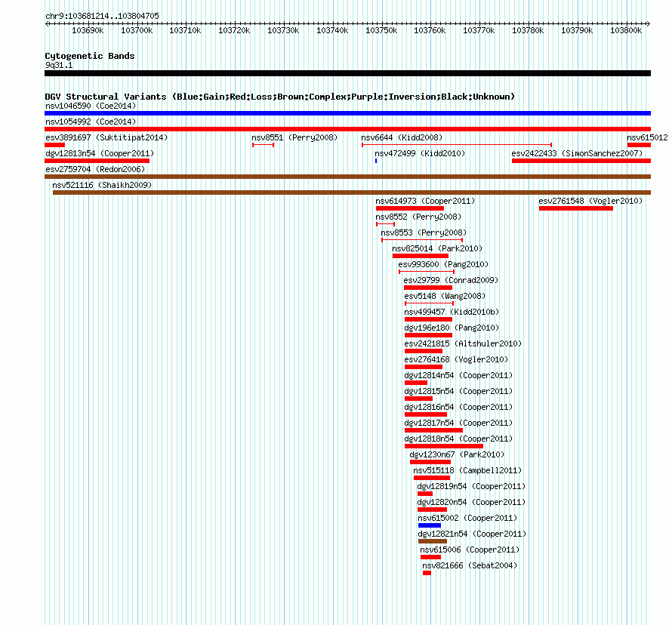Screen dimensions: 672x625
Task: Click the nsv1046590 (Coe2014) blue gain bar
Action: pos(347,113)
